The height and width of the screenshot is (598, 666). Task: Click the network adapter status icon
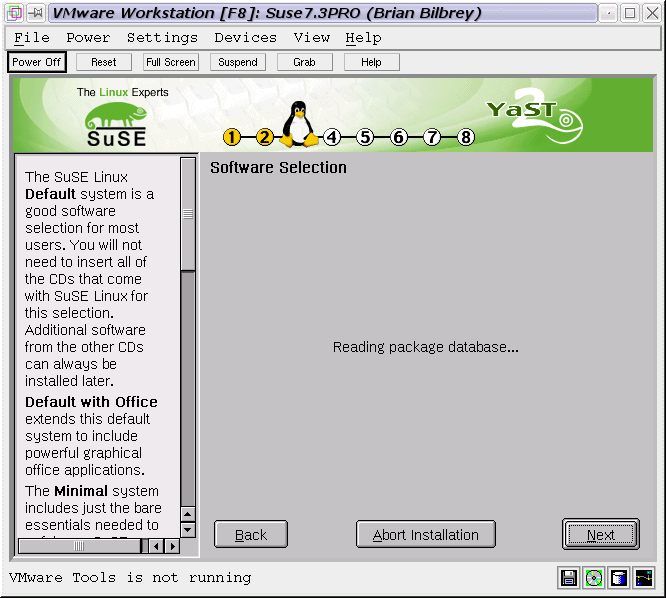click(x=644, y=578)
